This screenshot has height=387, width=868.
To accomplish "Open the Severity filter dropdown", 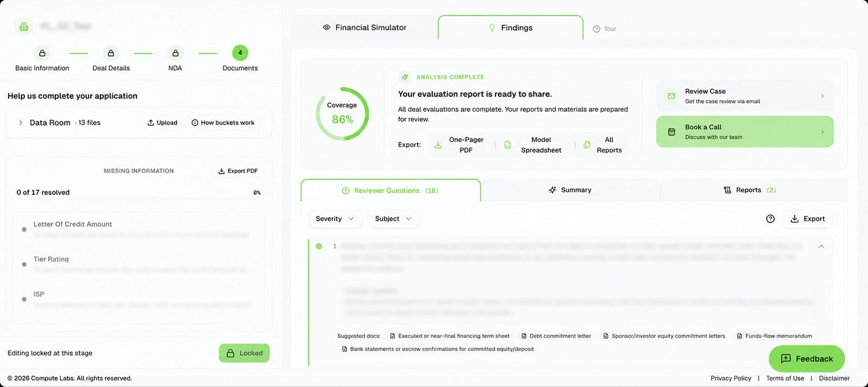I will click(335, 219).
